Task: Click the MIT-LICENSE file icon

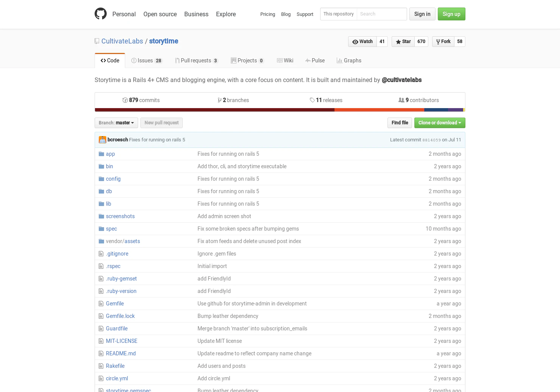Action: [101, 341]
